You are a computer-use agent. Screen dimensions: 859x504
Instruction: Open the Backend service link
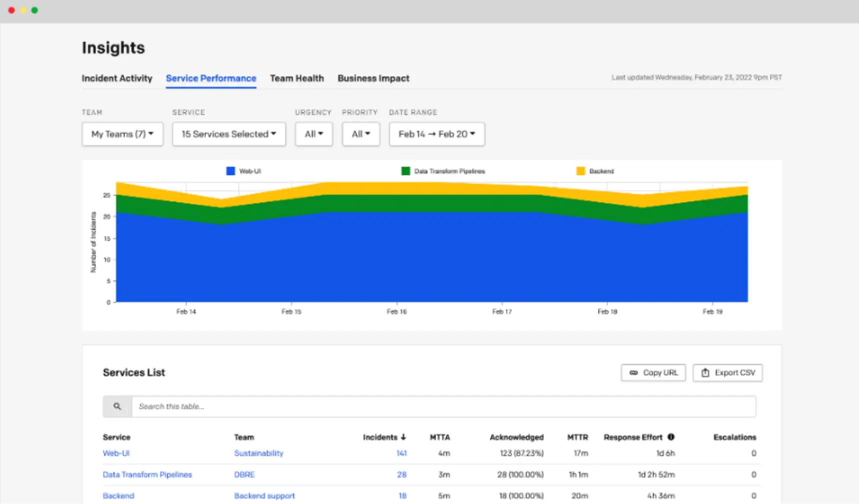(118, 495)
